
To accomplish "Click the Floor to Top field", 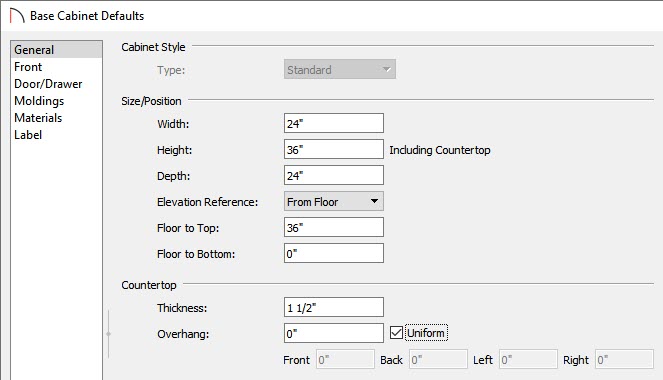I will pyautogui.click(x=334, y=227).
